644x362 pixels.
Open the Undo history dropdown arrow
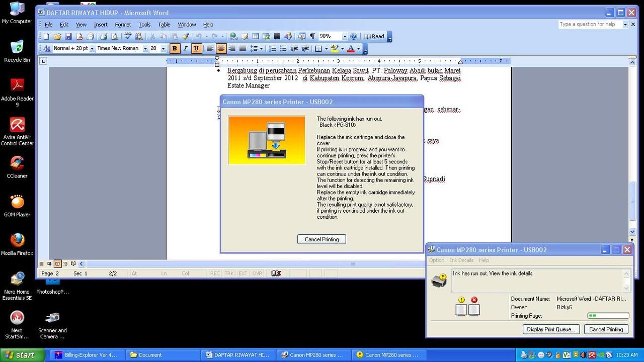tap(206, 36)
